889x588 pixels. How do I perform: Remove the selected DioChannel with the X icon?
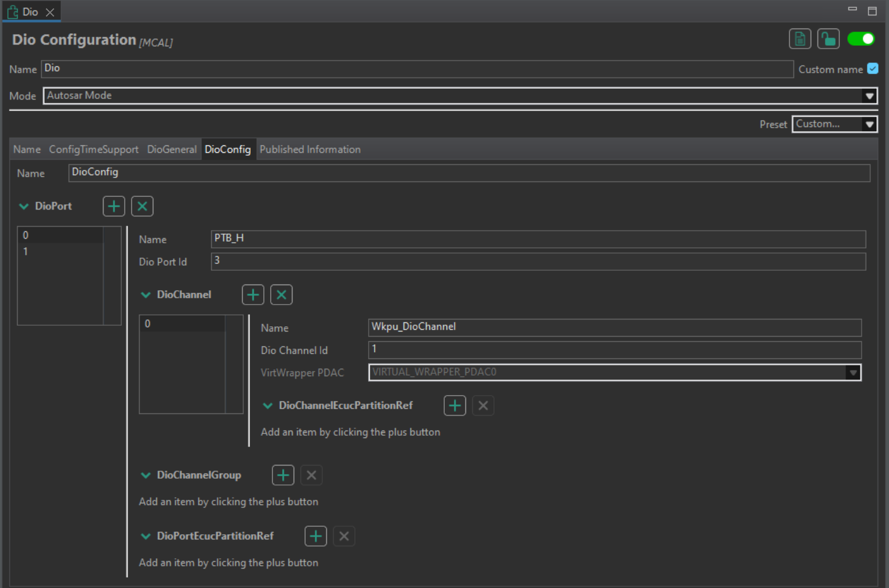click(281, 294)
